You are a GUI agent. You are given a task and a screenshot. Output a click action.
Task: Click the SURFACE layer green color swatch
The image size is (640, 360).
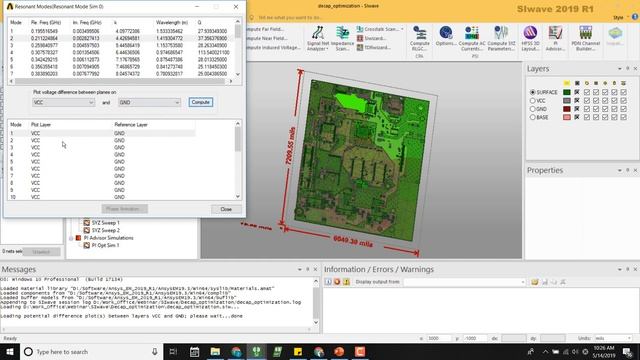click(567, 92)
